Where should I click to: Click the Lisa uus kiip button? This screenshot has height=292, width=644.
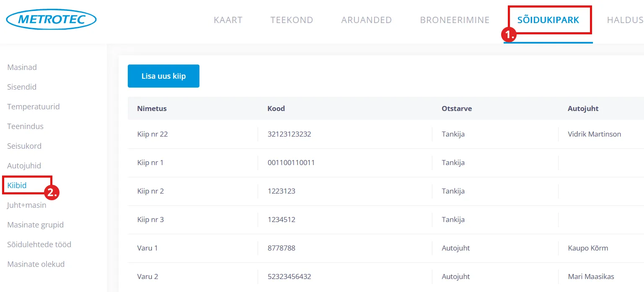click(163, 76)
